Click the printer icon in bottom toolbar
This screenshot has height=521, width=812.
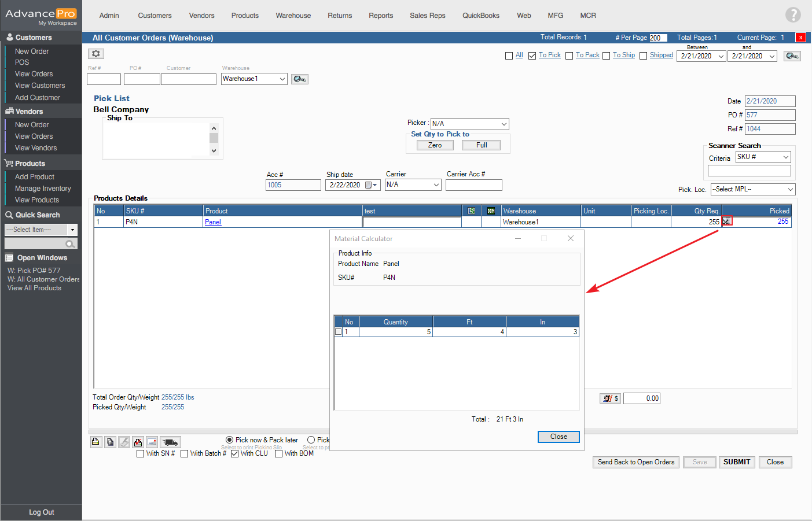click(x=96, y=442)
